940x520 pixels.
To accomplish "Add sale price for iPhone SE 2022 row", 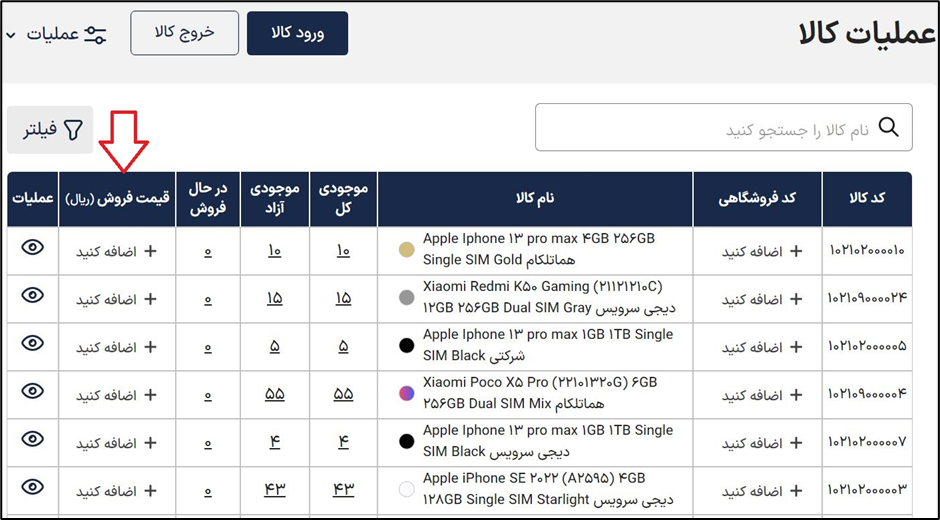I will (116, 491).
